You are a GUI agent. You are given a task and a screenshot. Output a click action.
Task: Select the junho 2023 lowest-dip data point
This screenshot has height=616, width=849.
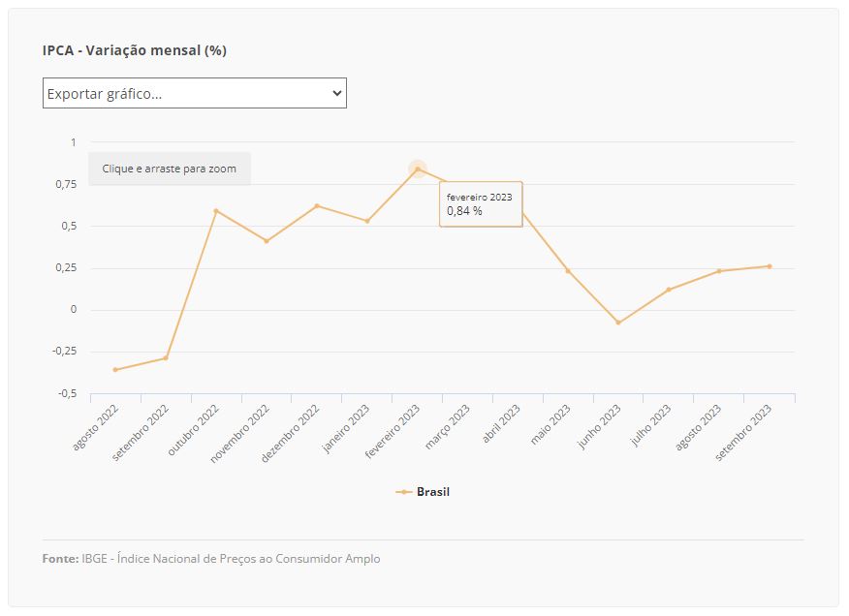(618, 323)
